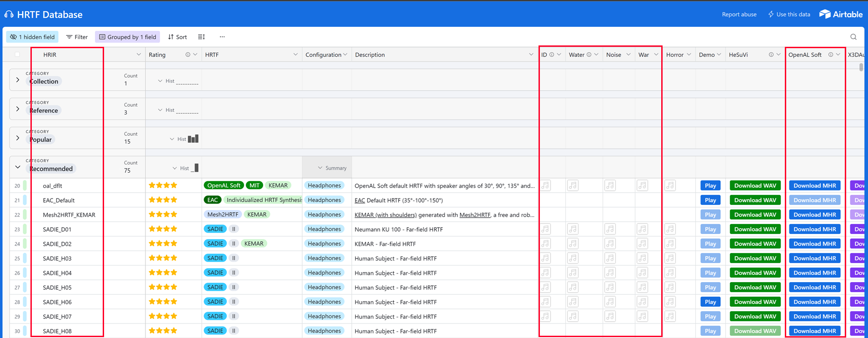The image size is (868, 338).
Task: Click the search magnifier icon
Action: [853, 37]
